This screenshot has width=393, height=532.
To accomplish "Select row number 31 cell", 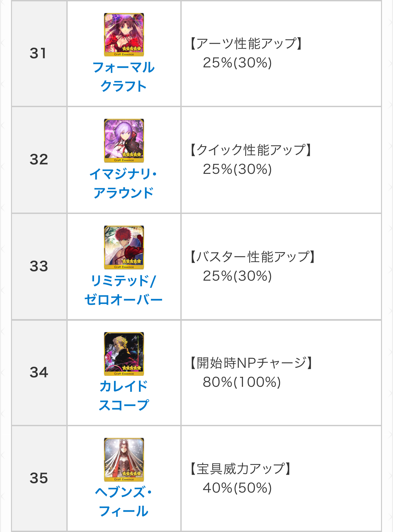I will (x=39, y=53).
